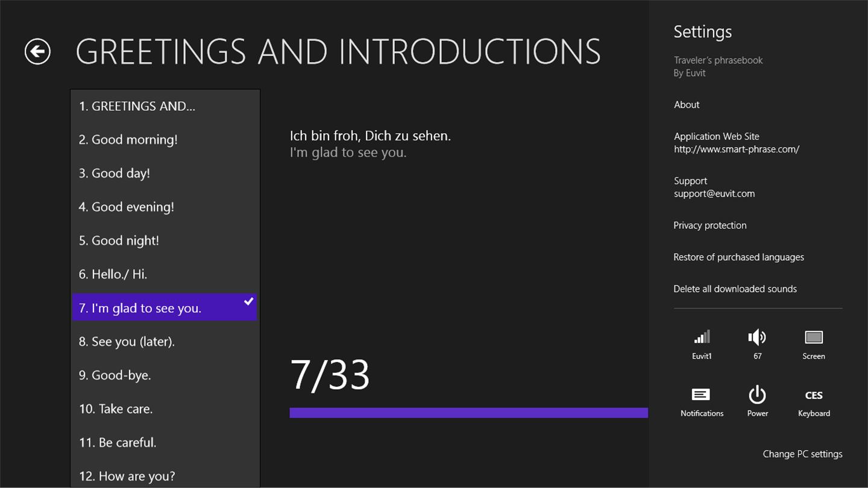Open the Notifications icon
Screen dimensions: 868x488
click(x=701, y=395)
